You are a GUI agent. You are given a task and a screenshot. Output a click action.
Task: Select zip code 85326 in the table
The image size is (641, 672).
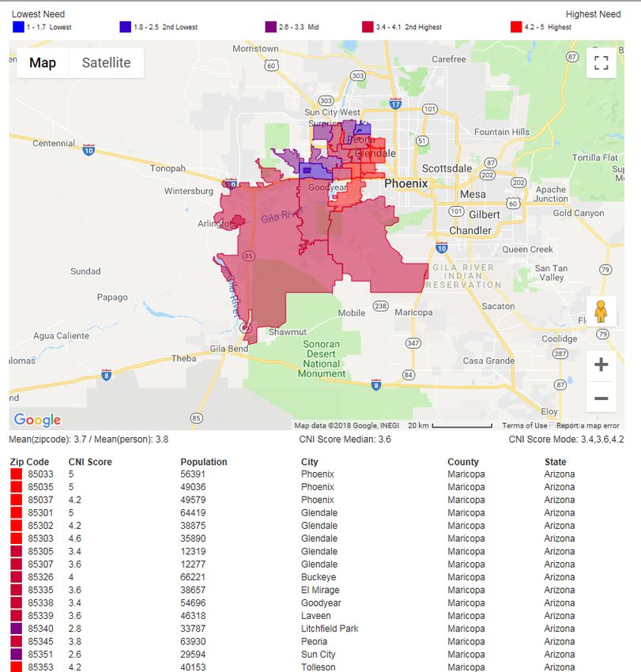[41, 577]
